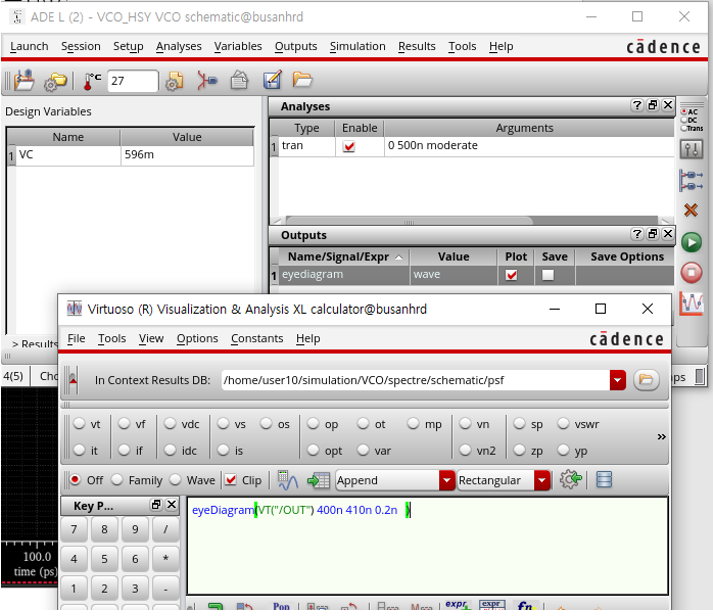Screen dimensions: 713x616
Task: Select the VC design variable value 596m
Action: point(186,155)
